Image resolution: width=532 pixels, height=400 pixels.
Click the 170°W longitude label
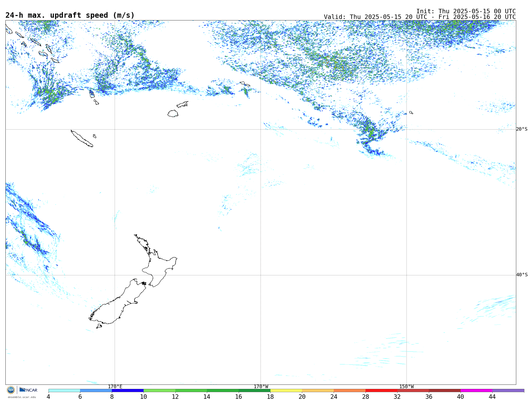tap(261, 387)
